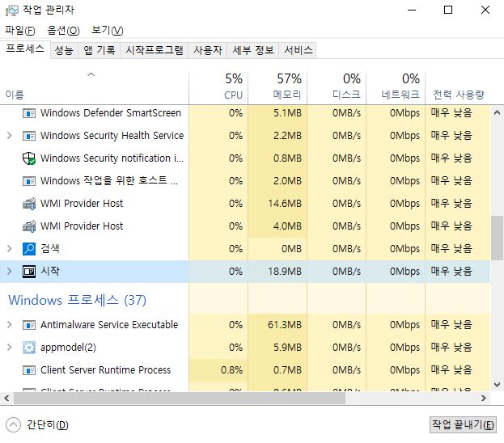Click the 18.9MB memory cell

[277, 272]
